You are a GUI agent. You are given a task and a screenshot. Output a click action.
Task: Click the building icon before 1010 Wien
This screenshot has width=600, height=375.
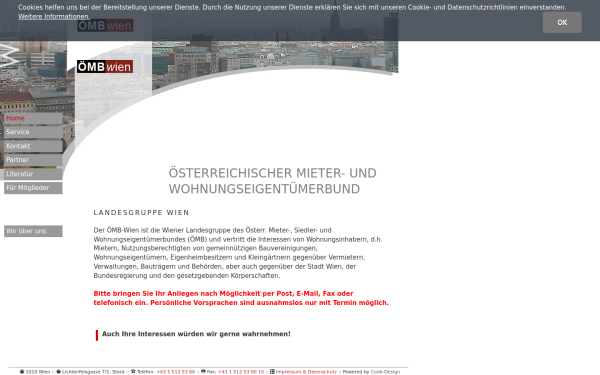point(22,371)
